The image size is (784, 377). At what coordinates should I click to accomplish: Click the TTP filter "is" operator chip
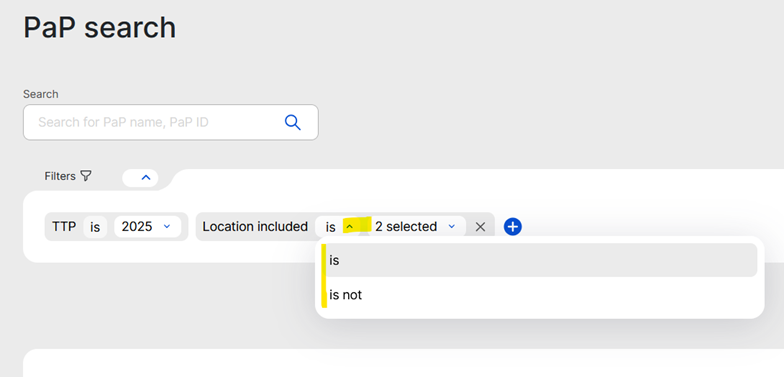coord(95,227)
